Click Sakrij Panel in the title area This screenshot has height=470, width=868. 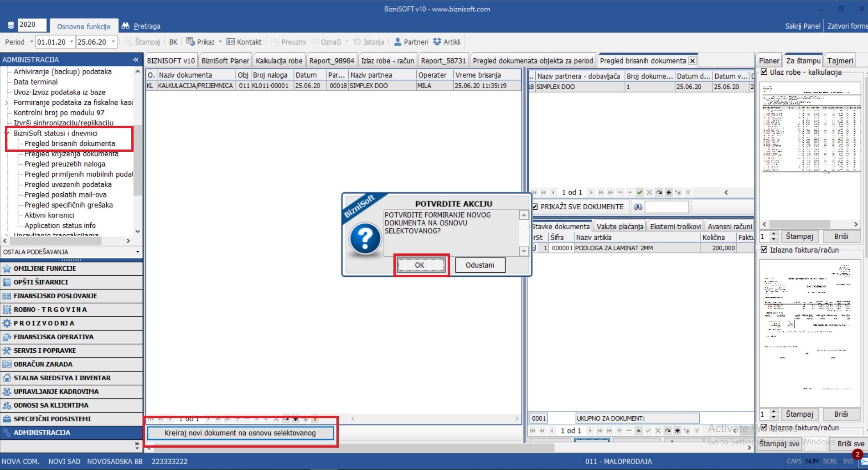coord(802,26)
